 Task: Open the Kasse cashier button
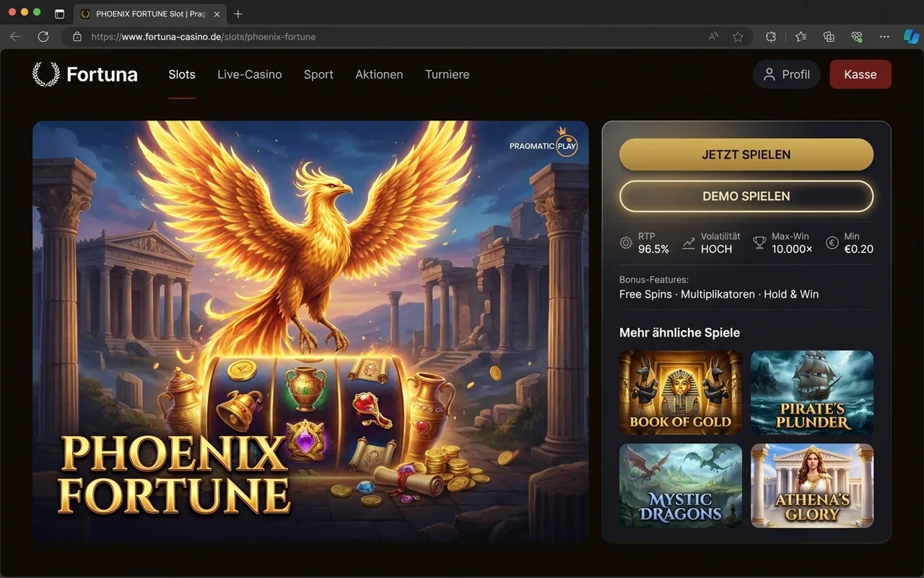click(x=860, y=74)
